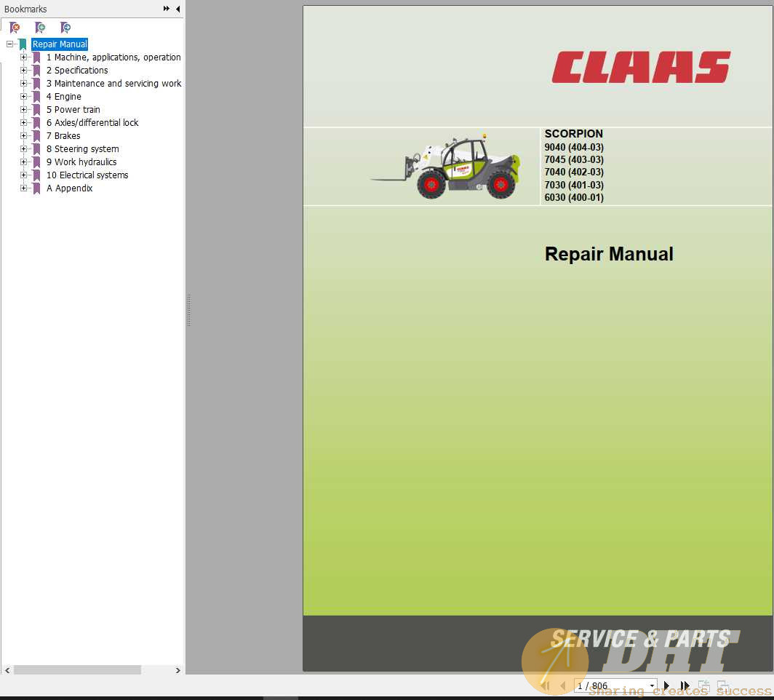The width and height of the screenshot is (774, 700).
Task: Click the add new bookmark icon
Action: coord(40,28)
